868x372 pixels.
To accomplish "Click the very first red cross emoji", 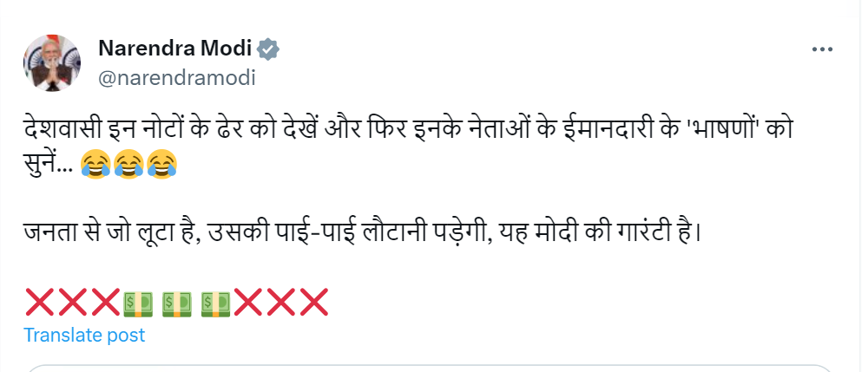I will pyautogui.click(x=41, y=302).
